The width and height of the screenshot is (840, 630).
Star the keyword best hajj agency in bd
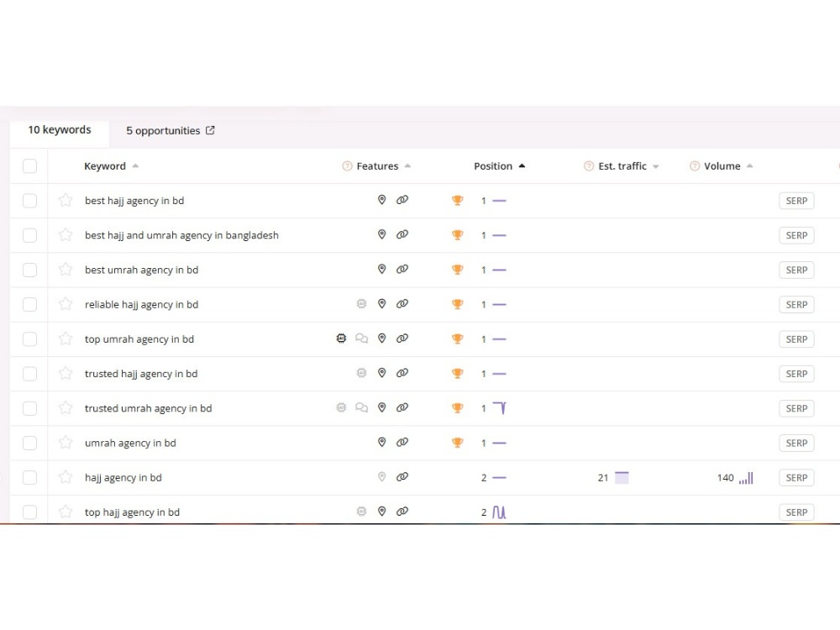click(x=66, y=201)
